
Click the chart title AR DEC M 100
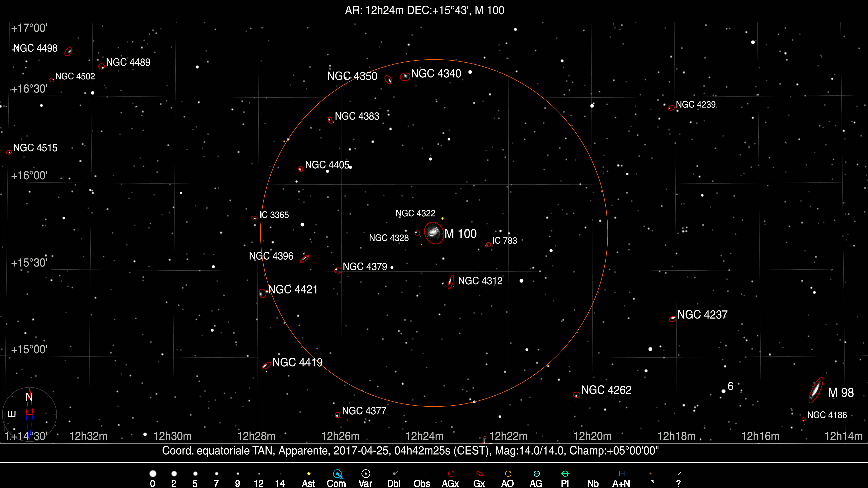[x=425, y=10]
